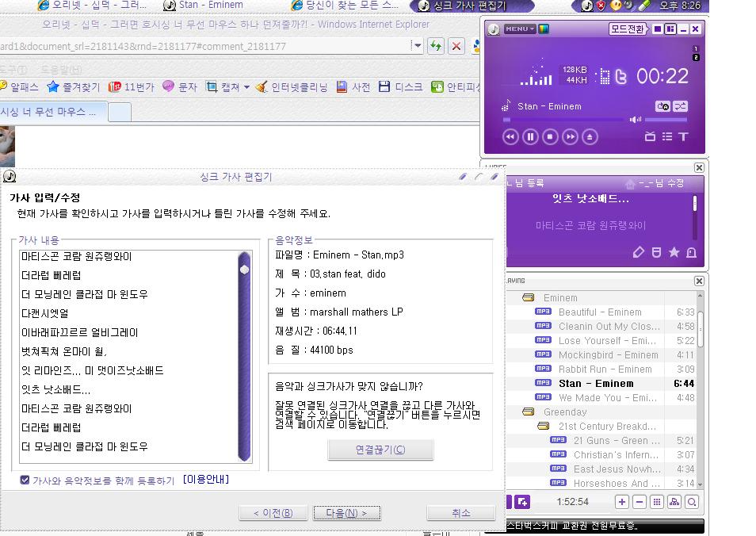Click the search icon in playlist toolbar
756x536 pixels.
(692, 502)
